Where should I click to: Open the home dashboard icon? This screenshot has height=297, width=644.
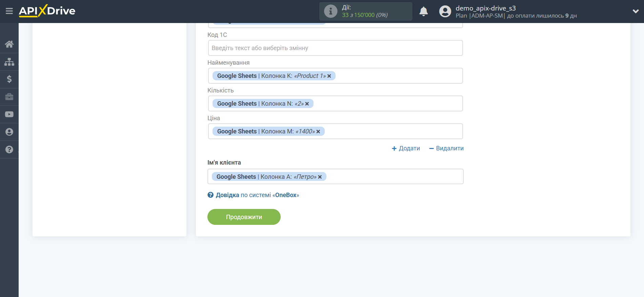[9, 44]
